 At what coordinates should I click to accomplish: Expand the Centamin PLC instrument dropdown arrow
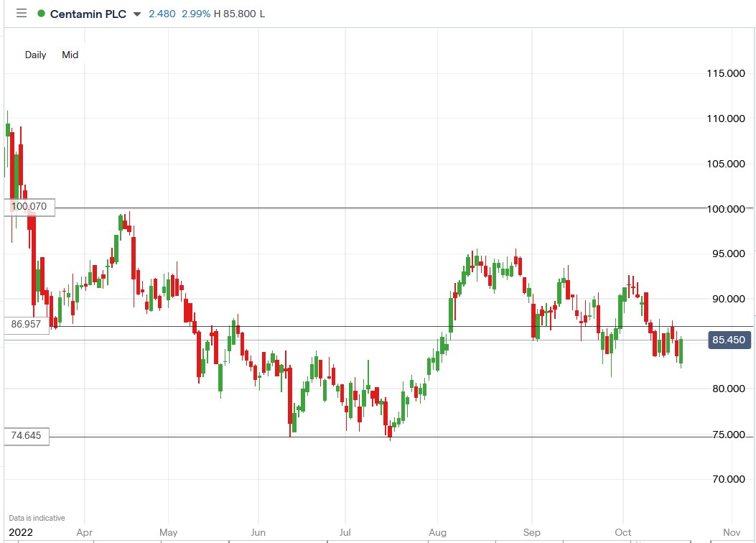(137, 14)
